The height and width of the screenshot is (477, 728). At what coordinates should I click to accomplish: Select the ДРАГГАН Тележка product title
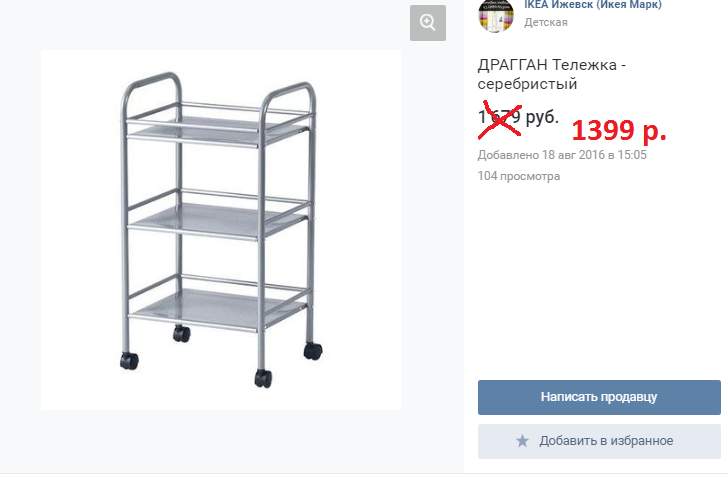click(x=552, y=74)
